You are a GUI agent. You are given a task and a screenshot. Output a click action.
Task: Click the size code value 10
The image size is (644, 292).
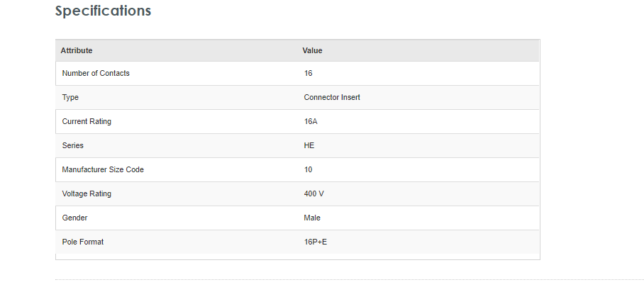click(x=308, y=169)
